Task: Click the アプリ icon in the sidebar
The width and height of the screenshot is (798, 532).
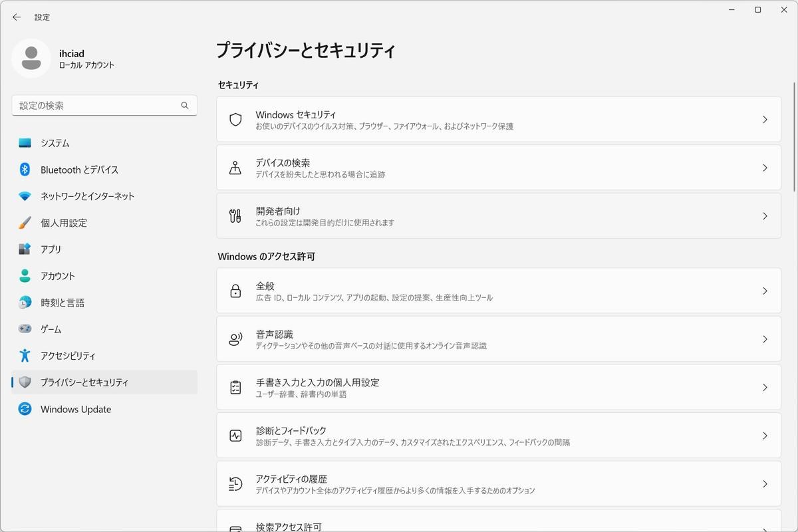Action: (x=25, y=249)
